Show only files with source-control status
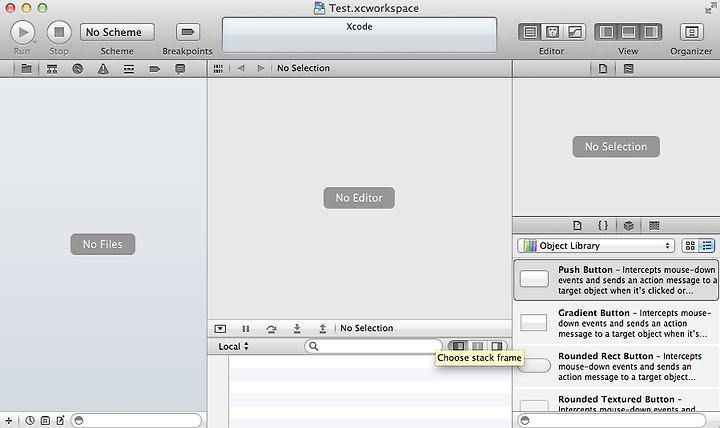Screen dimensions: 720x428 pos(45,420)
